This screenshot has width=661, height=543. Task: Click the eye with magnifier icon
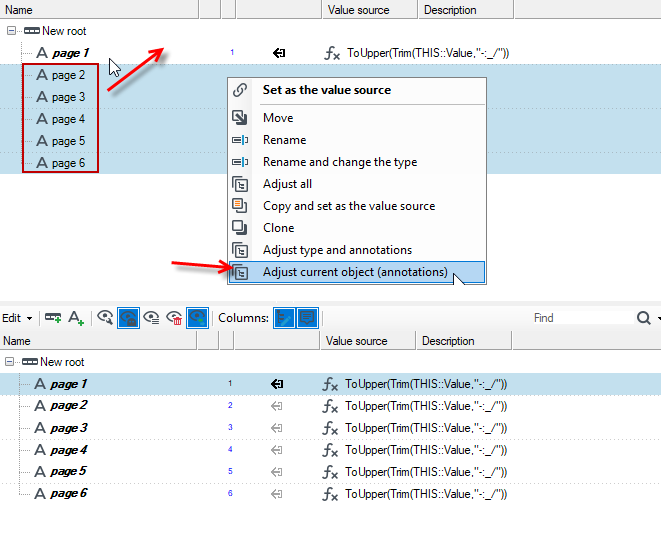tap(105, 317)
